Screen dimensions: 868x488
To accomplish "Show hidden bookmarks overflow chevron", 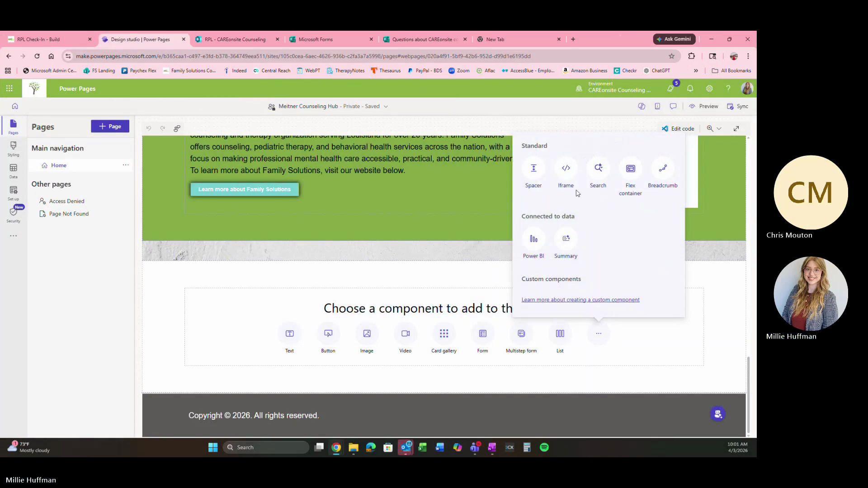I will point(696,70).
